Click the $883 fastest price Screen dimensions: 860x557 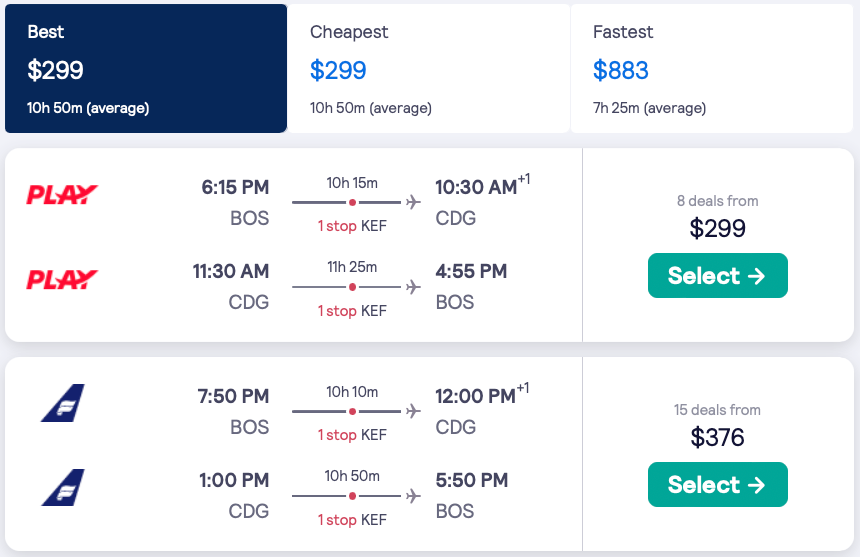[x=621, y=71]
